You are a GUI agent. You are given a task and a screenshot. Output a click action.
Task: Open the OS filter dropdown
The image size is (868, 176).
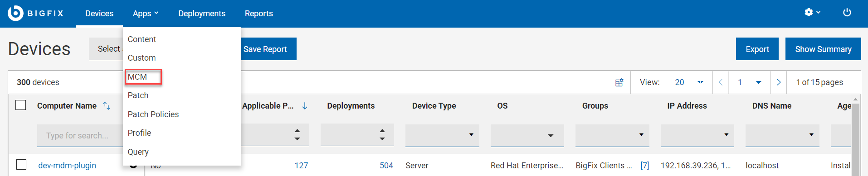coord(527,135)
